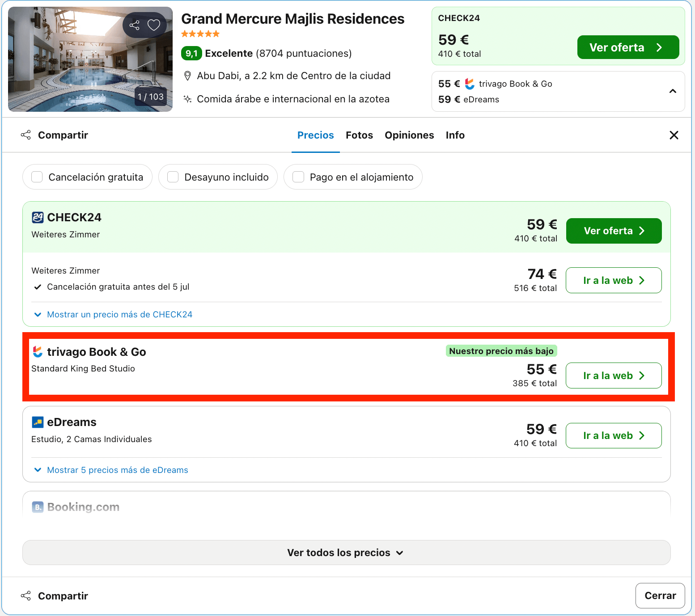Click the 1 / 103 photo counter
Viewport: 695px width, 616px height.
coord(151,97)
